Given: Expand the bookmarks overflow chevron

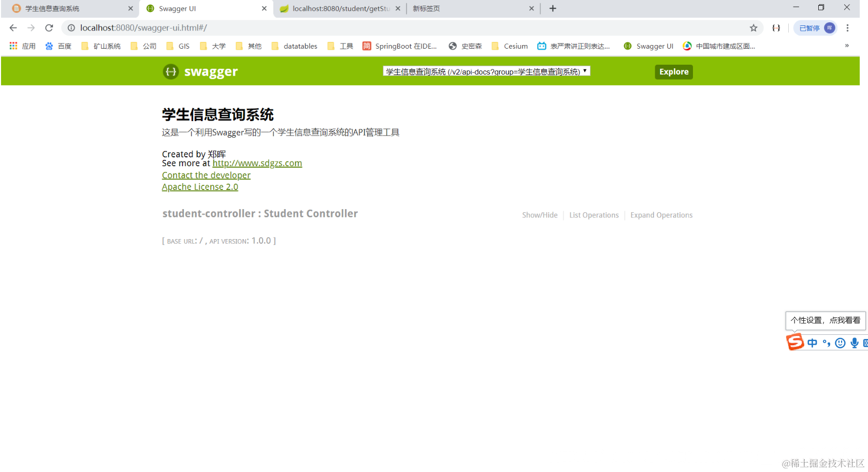Looking at the screenshot, I should pyautogui.click(x=847, y=46).
